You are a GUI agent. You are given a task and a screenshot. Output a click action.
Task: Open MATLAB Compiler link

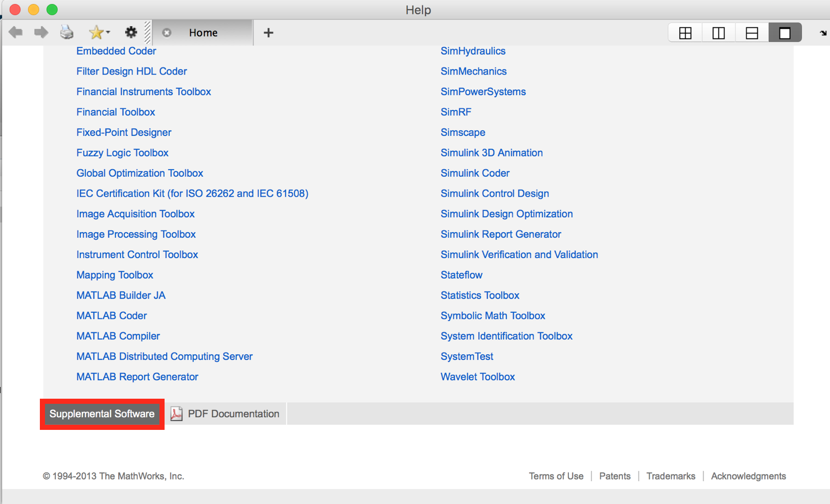click(x=118, y=336)
